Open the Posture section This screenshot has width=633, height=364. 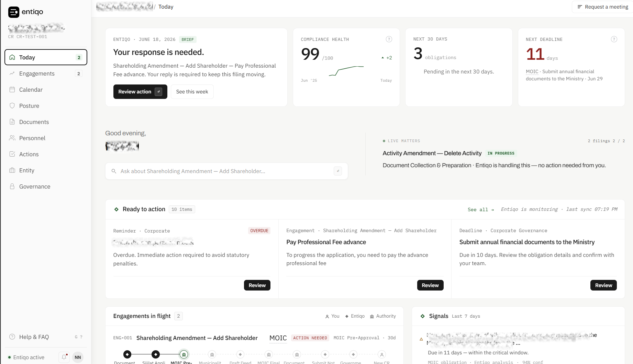[x=46, y=106]
